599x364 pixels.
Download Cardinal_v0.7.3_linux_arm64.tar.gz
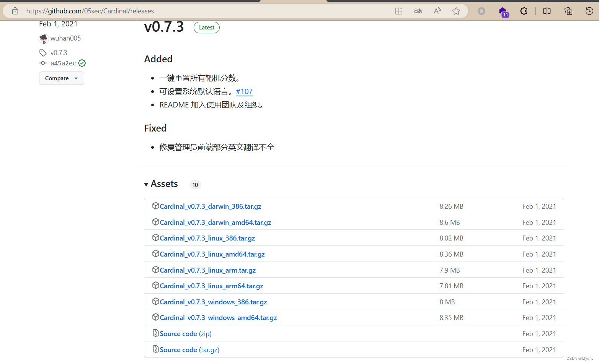(x=211, y=286)
